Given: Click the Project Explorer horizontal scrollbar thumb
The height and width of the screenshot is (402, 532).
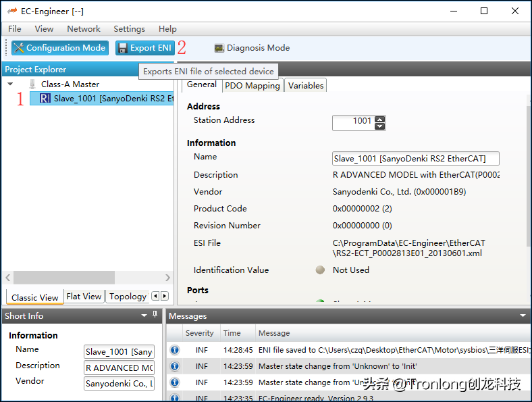Looking at the screenshot, I should point(63,278).
